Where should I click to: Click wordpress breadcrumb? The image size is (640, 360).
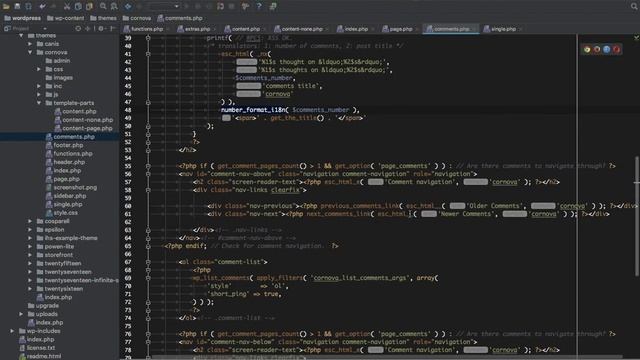pos(22,18)
